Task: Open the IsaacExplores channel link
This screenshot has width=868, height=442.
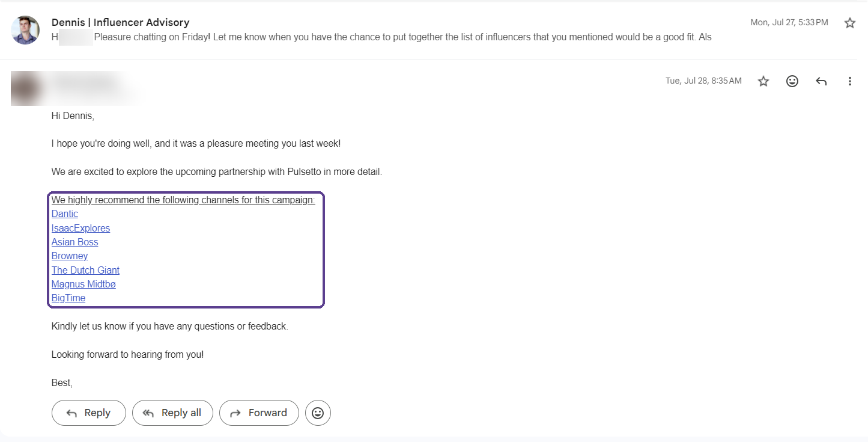Action: point(80,229)
